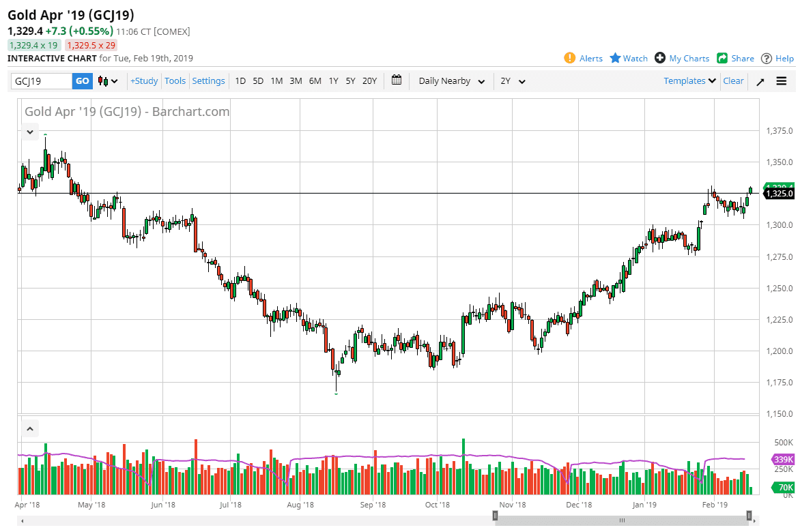Click Clear link in toolbar

point(733,80)
